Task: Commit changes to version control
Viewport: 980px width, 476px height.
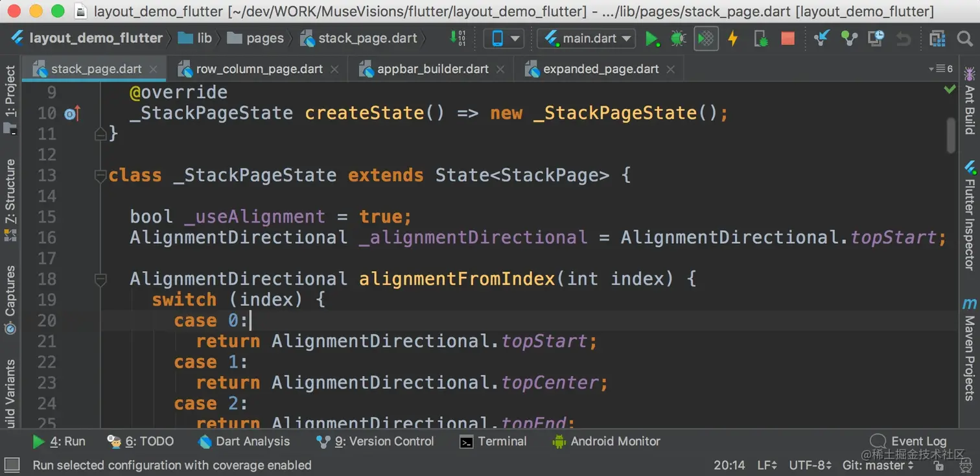Action: [849, 39]
